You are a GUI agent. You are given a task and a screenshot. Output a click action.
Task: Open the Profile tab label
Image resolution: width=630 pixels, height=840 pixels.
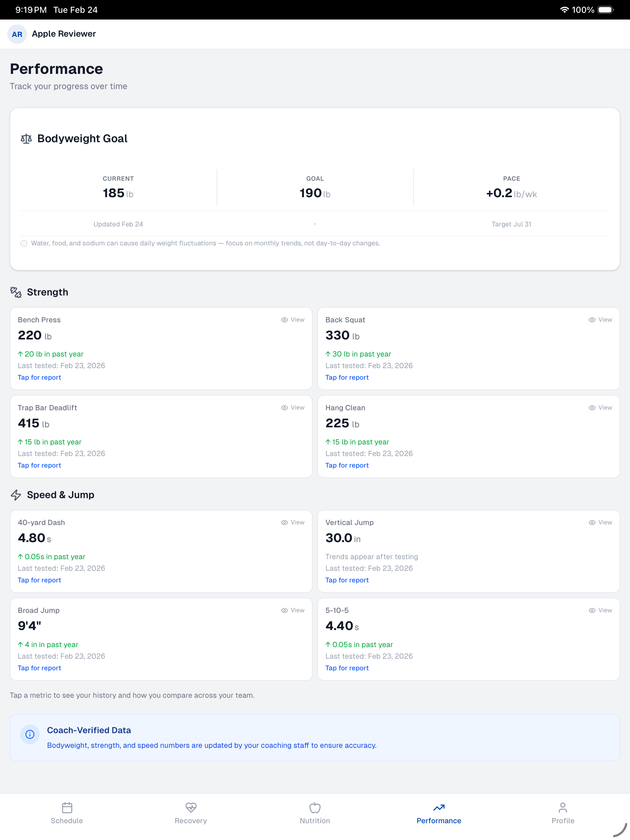563,821
